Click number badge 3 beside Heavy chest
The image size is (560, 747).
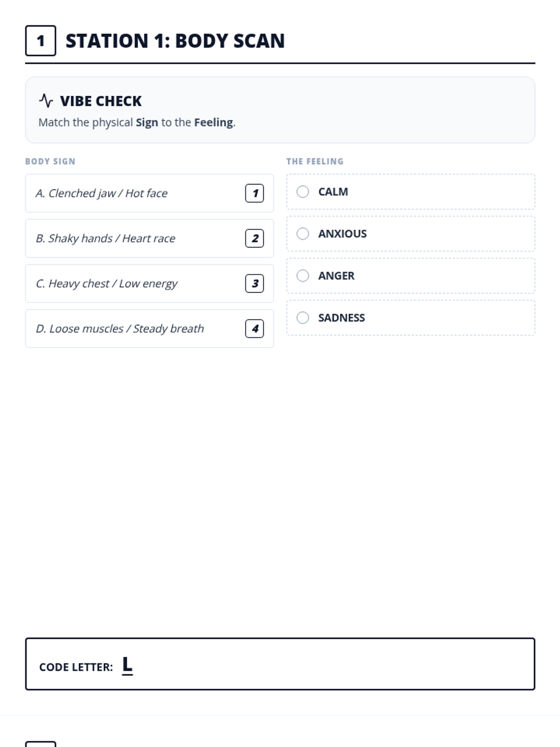click(x=254, y=283)
